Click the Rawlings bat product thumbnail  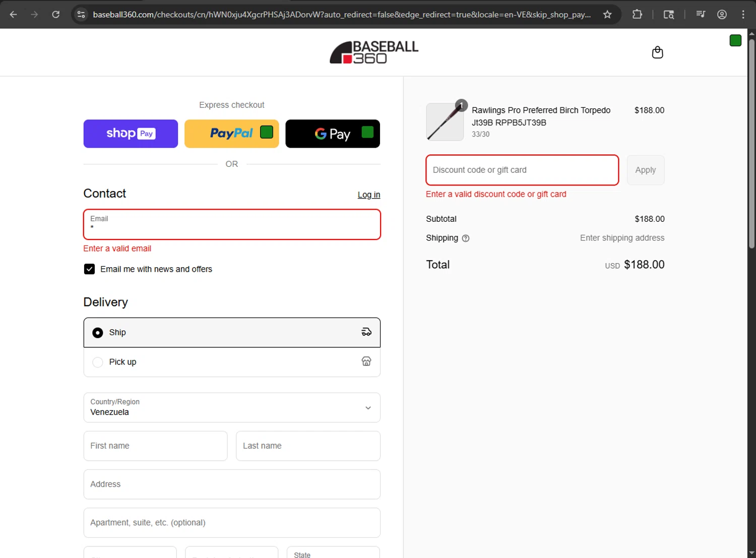(445, 122)
